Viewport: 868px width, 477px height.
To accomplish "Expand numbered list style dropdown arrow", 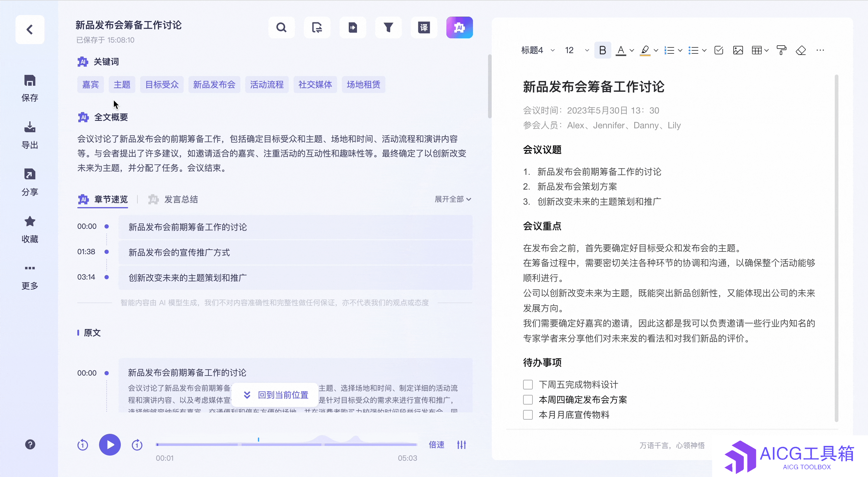I will [680, 50].
